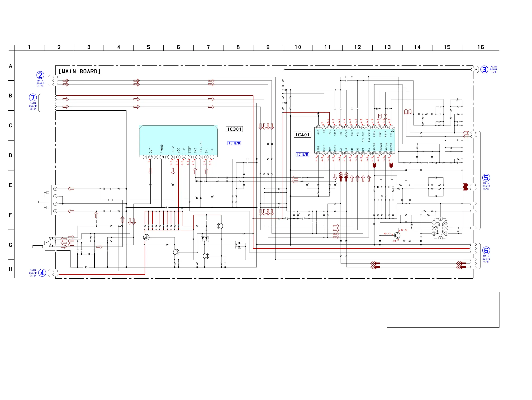Click the circled number 5 connector reference
The height and width of the screenshot is (400, 532).
click(486, 178)
